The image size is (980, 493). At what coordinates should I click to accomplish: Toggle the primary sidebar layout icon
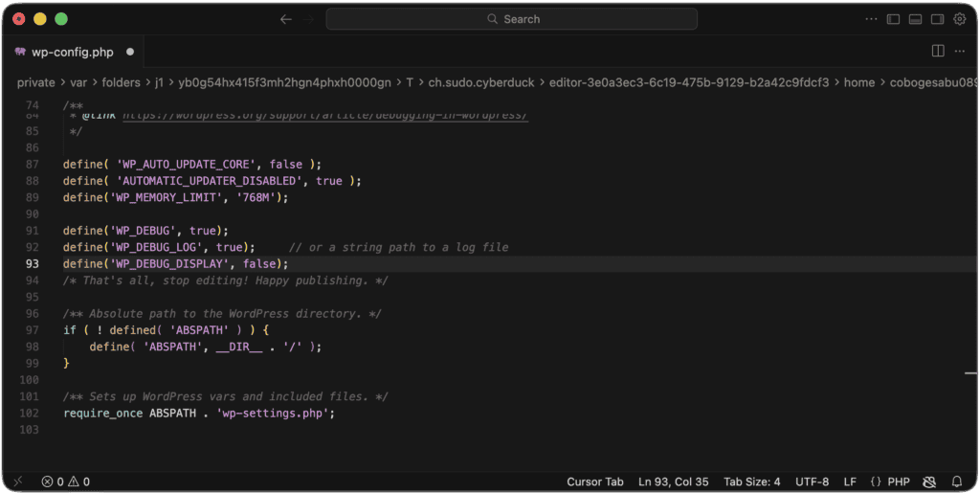click(893, 19)
